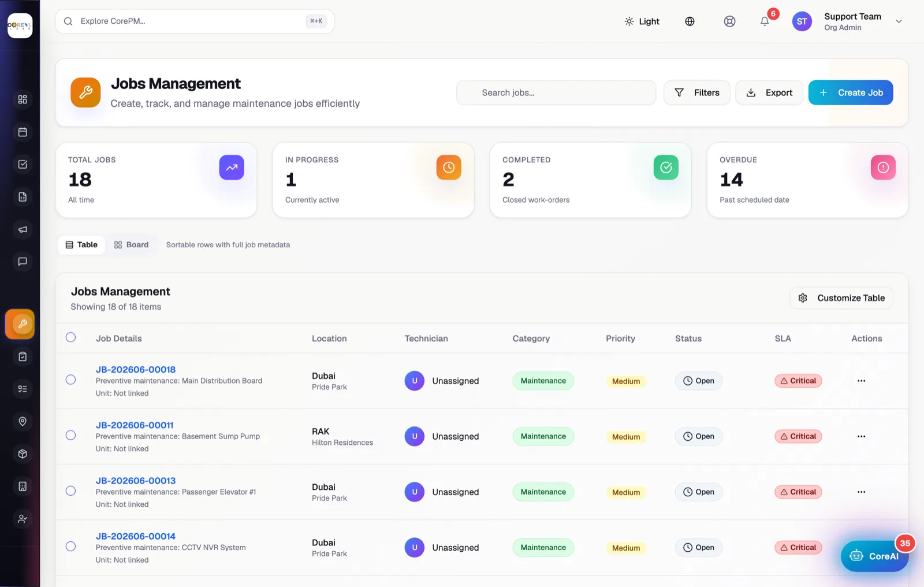Click the CoreYa logo at top left
This screenshot has height=587, width=924.
point(20,25)
